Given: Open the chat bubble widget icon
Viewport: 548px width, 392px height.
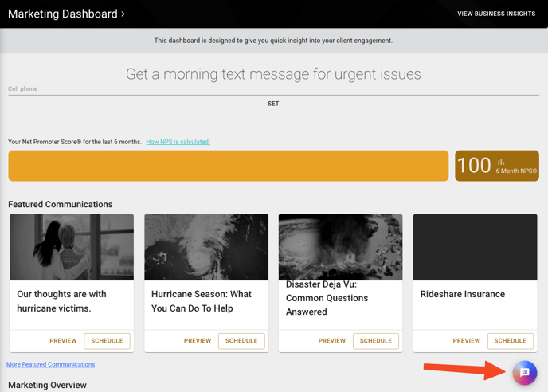Looking at the screenshot, I should tap(524, 372).
